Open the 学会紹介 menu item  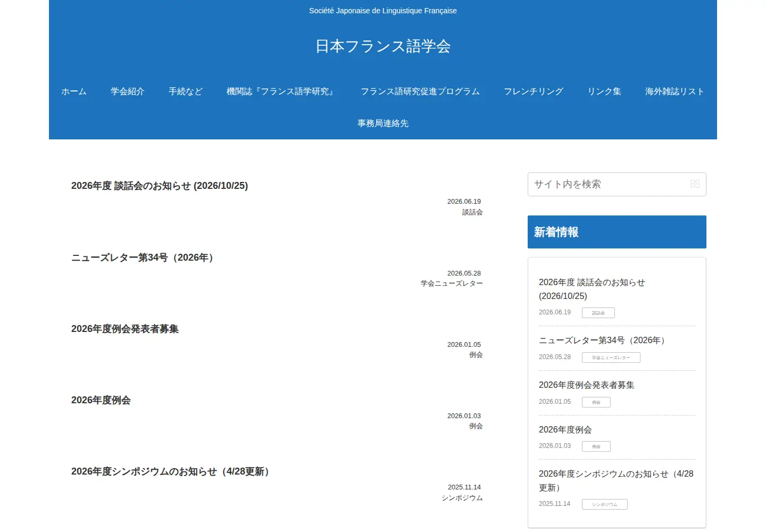128,92
